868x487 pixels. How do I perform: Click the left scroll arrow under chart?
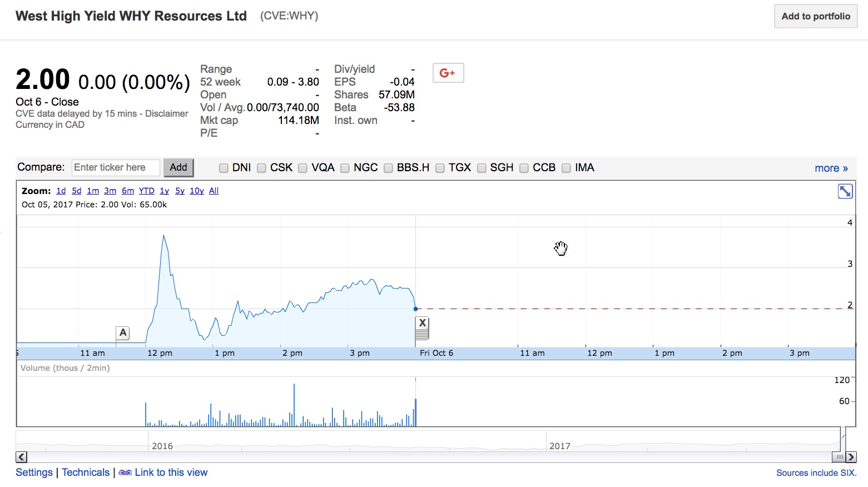point(21,457)
